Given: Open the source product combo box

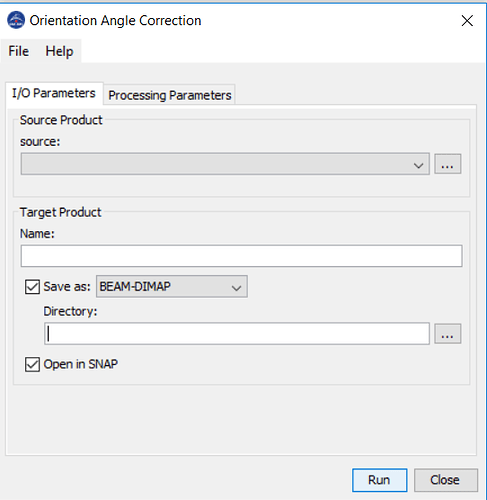Looking at the screenshot, I should click(225, 164).
